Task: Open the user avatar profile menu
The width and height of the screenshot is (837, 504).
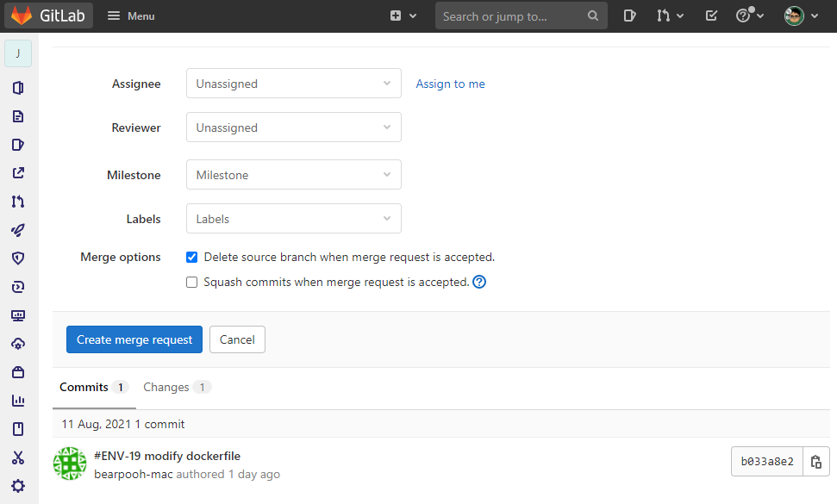Action: click(802, 16)
